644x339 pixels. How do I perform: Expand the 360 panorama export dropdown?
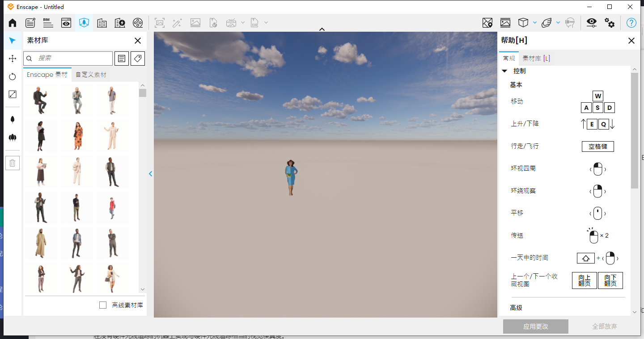tap(243, 23)
